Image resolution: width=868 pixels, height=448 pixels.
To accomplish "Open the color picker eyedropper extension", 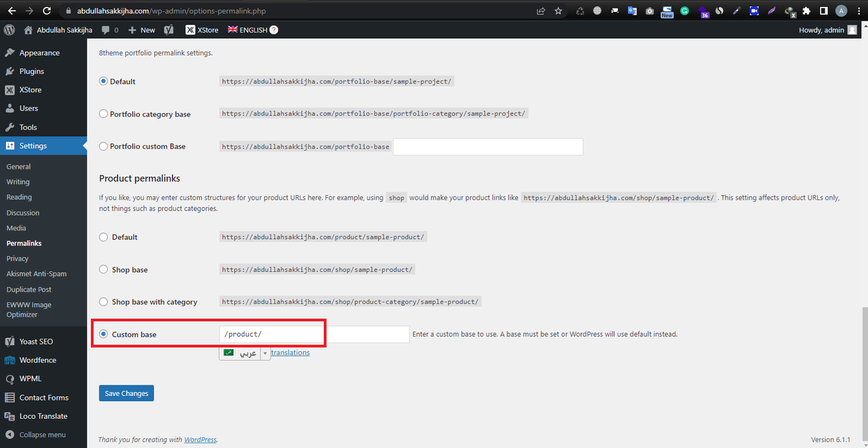I will point(737,11).
